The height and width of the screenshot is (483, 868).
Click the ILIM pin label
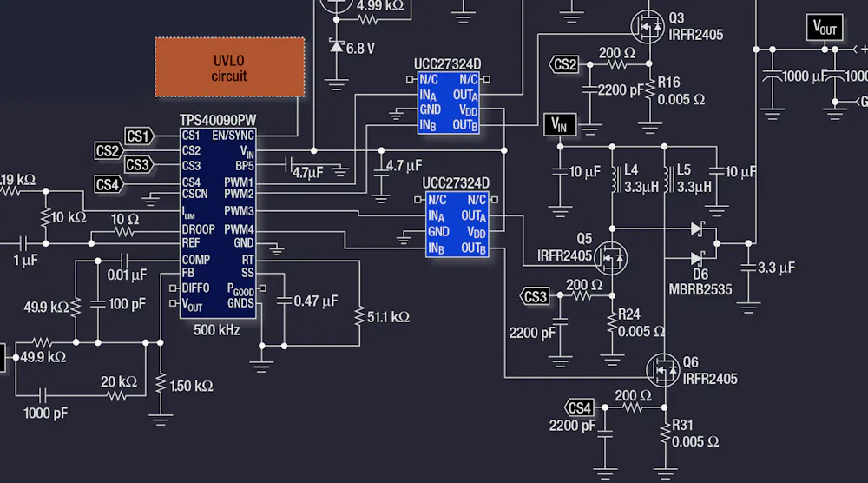(188, 213)
